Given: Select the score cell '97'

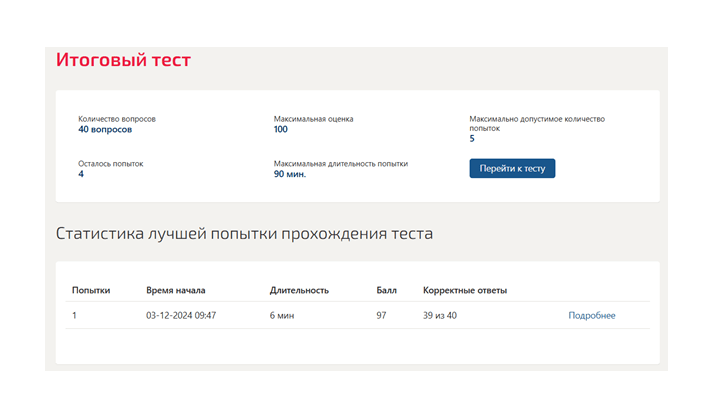Looking at the screenshot, I should click(381, 316).
